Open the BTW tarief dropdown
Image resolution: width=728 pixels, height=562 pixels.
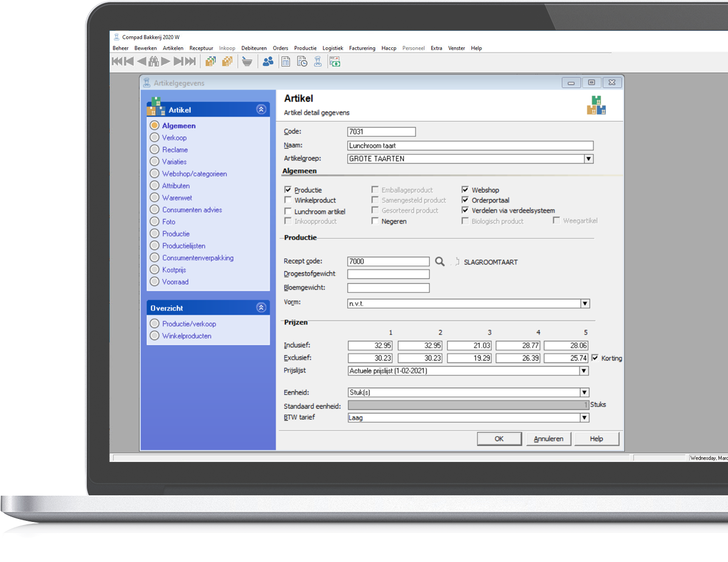point(584,418)
